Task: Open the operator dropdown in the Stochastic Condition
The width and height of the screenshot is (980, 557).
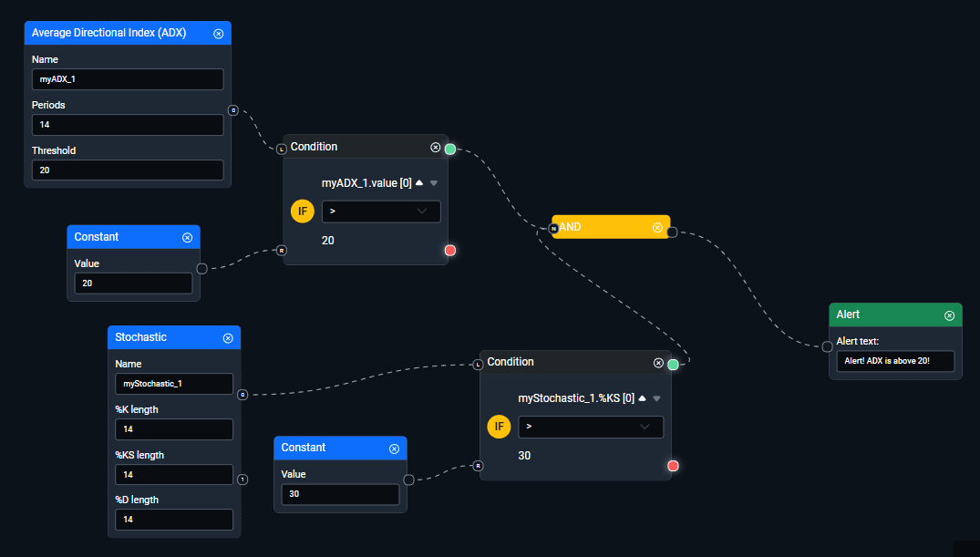Action: 591,427
